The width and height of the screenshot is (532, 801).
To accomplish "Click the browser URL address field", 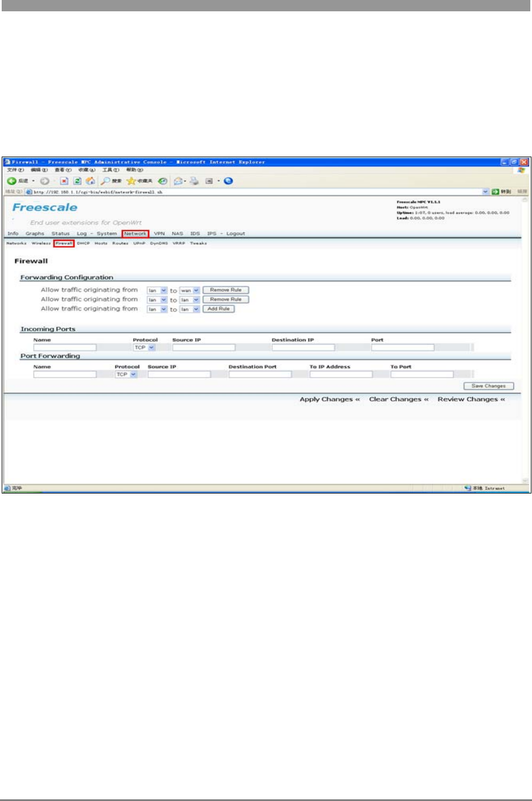I will 257,192.
